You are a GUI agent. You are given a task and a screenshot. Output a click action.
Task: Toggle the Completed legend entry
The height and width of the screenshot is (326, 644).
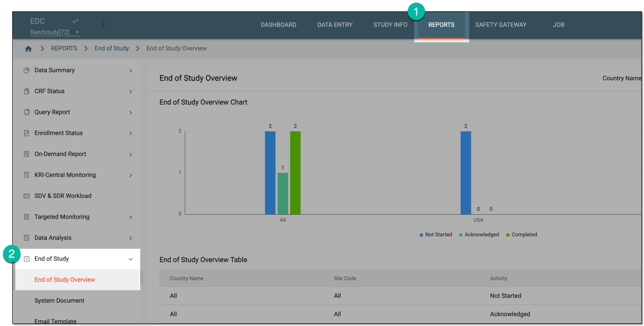click(521, 235)
